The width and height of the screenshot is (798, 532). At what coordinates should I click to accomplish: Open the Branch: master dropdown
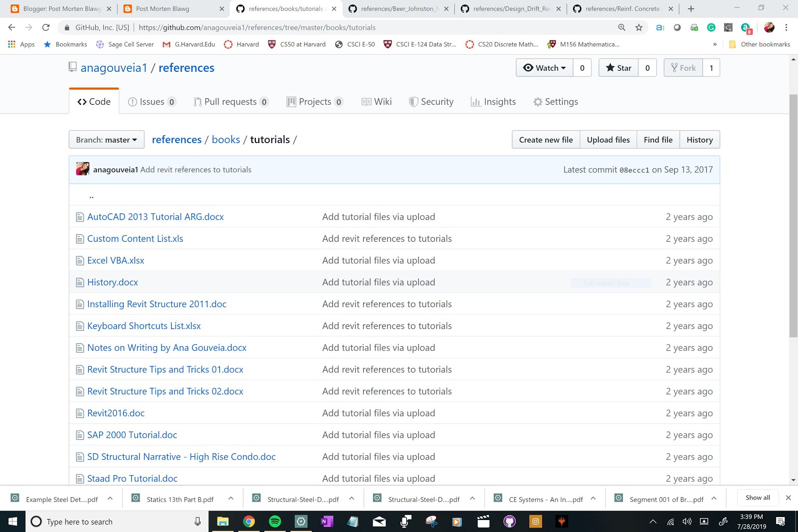click(106, 140)
